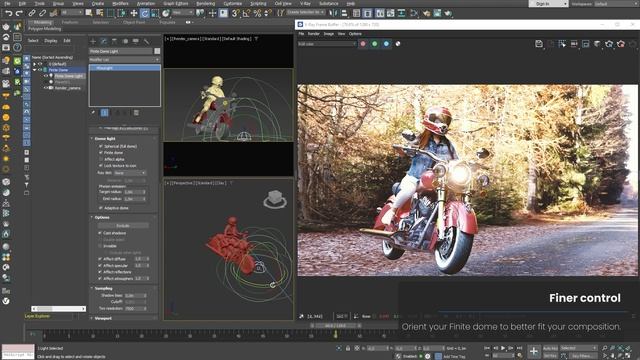Open the Utilities wrench tab in command panel
This screenshot has height=360, width=640.
(x=146, y=41)
